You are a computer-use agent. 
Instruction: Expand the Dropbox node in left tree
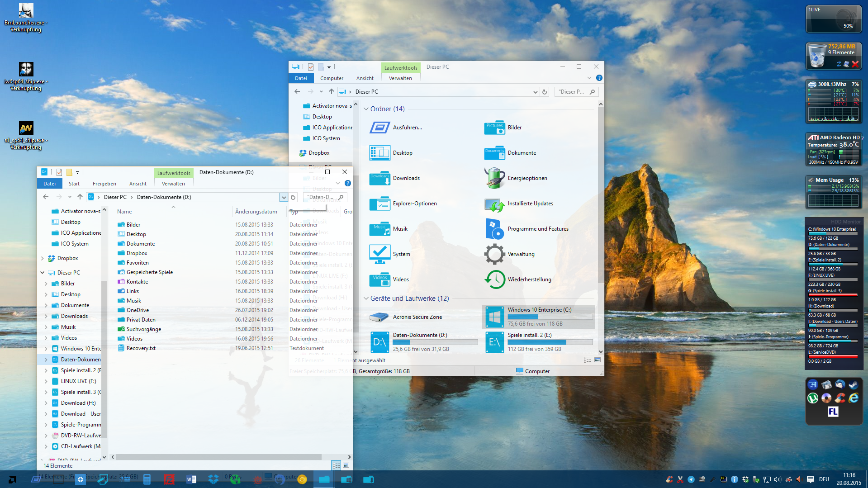point(43,258)
